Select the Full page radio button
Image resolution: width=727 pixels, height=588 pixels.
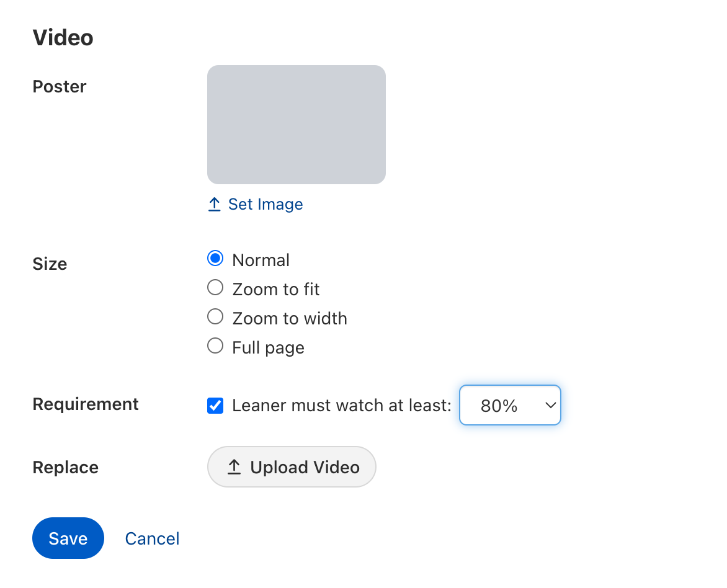[x=215, y=346]
